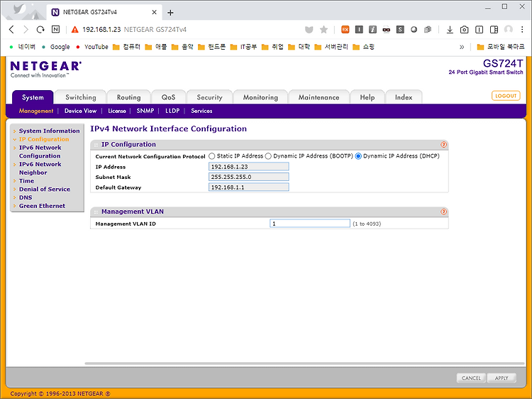Select Dynamic IP Address (DHCP) option
Viewport: 532px width, 399px height.
[358, 156]
